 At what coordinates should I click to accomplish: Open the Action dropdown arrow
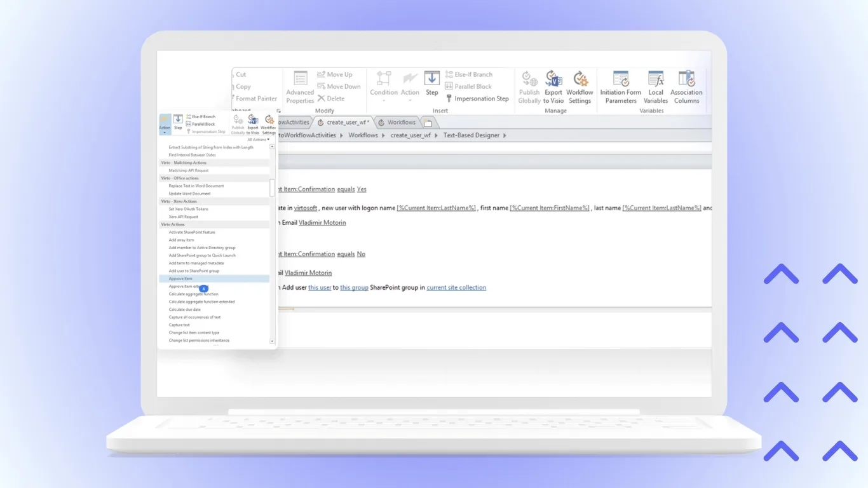(410, 99)
